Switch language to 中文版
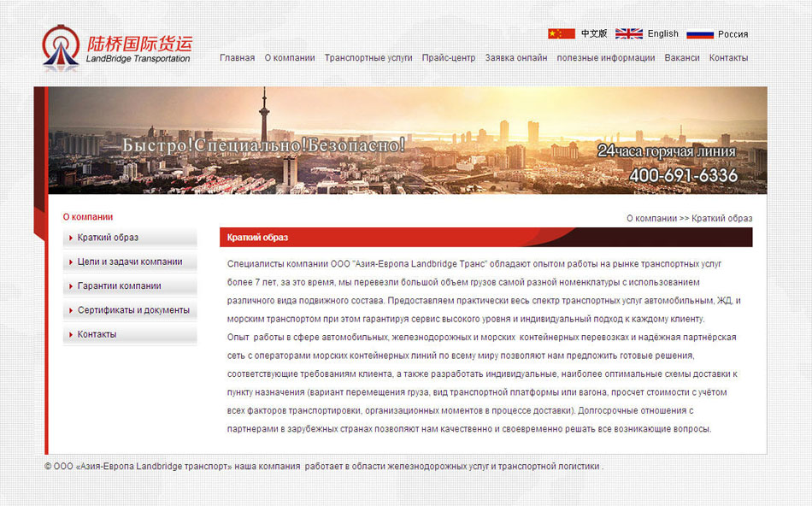This screenshot has height=506, width=812. [593, 33]
